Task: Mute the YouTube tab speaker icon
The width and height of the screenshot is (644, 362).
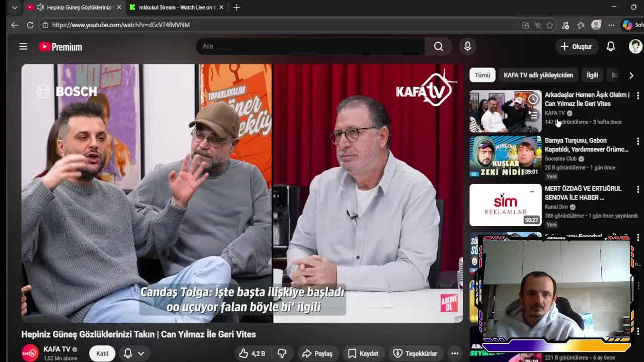Action: [x=40, y=8]
